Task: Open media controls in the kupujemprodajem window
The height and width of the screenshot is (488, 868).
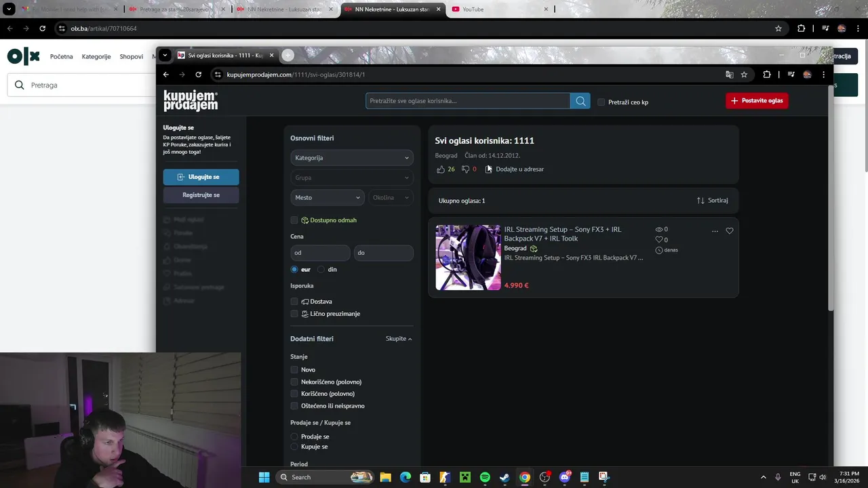Action: click(791, 75)
